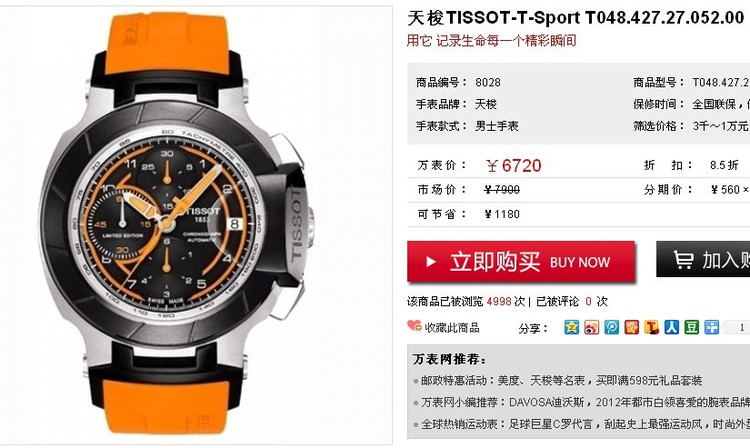Share via Douban green icon
Image resolution: width=750 pixels, height=448 pixels.
click(692, 328)
